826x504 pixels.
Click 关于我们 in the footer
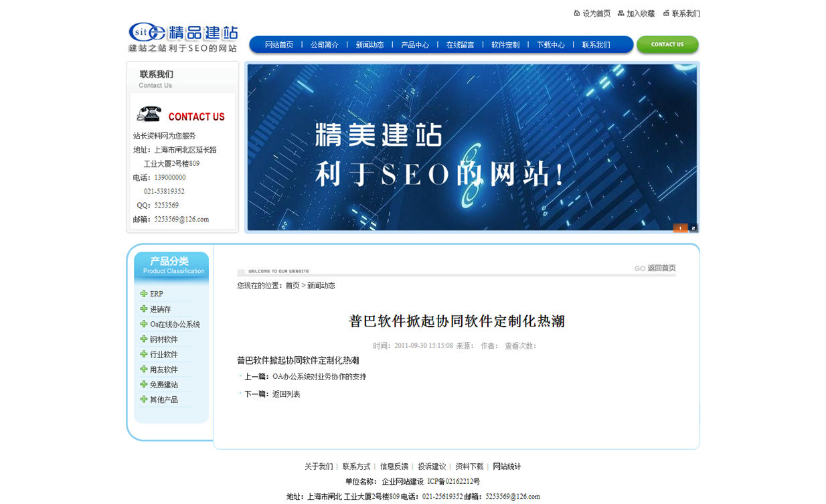[x=319, y=467]
